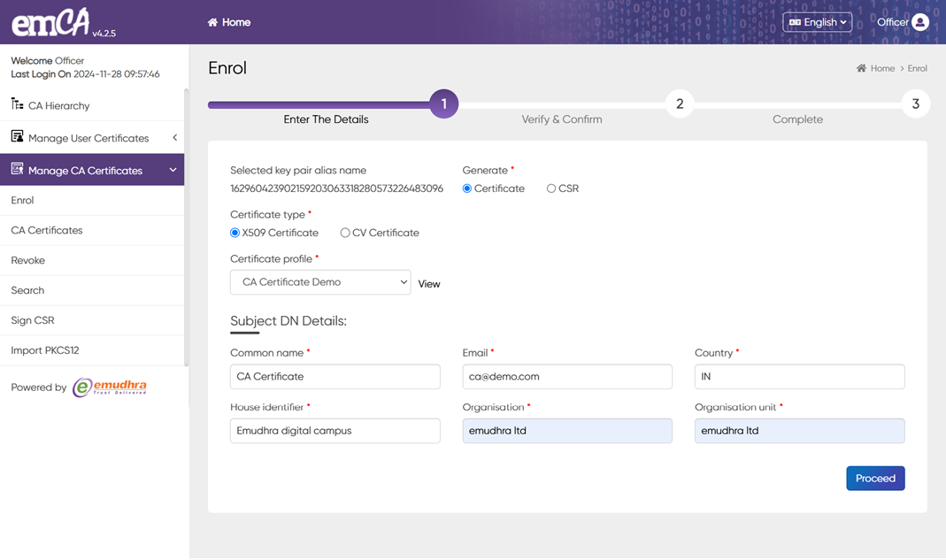The image size is (946, 560).
Task: Open Revoke in the sidebar menu
Action: pyautogui.click(x=28, y=260)
